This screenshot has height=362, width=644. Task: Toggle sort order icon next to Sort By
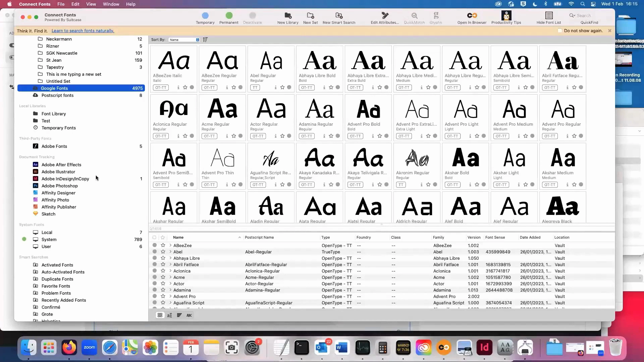click(x=205, y=40)
